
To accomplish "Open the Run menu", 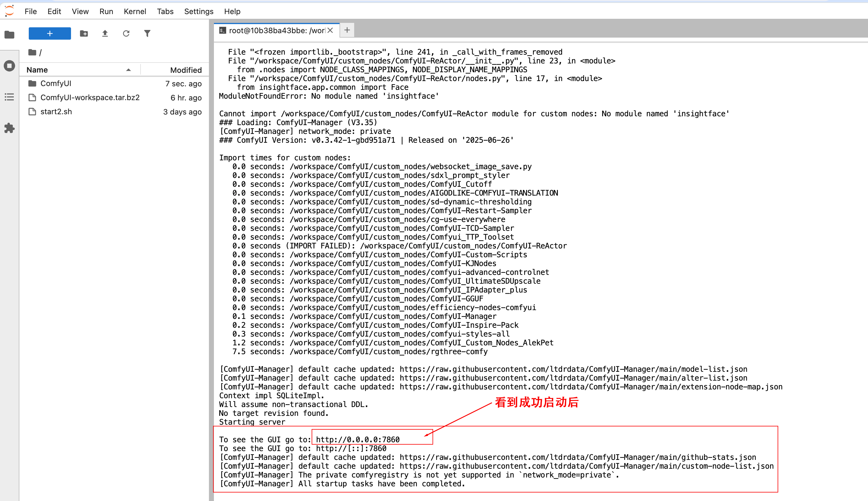I will pos(106,11).
